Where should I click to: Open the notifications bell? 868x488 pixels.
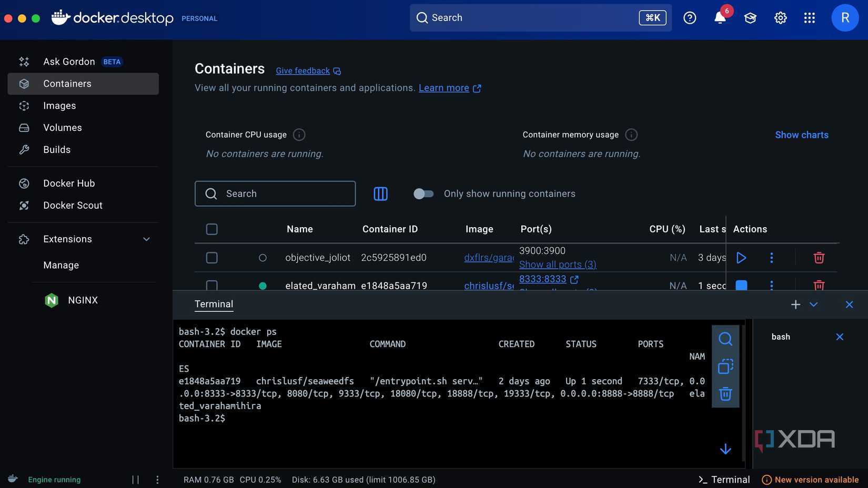[720, 17]
